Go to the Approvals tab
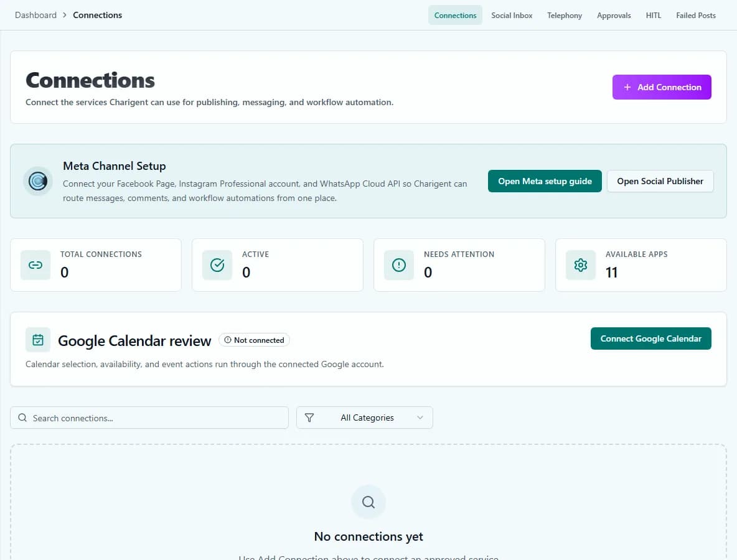Image resolution: width=737 pixels, height=560 pixels. 614,15
